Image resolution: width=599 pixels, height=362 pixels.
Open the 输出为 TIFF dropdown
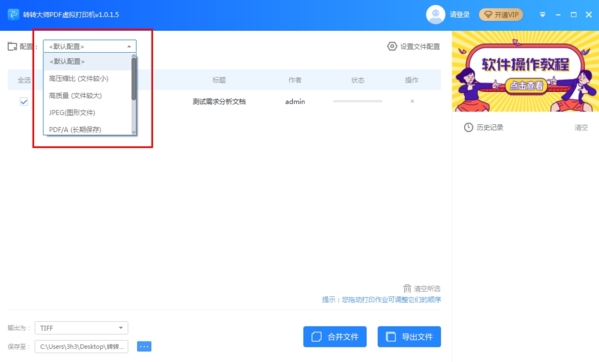point(81,328)
